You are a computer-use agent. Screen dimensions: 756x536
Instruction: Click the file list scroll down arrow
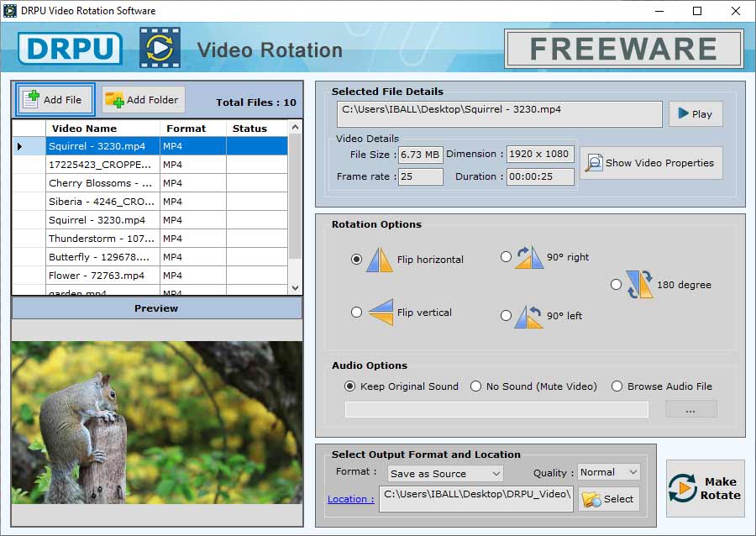[x=295, y=288]
